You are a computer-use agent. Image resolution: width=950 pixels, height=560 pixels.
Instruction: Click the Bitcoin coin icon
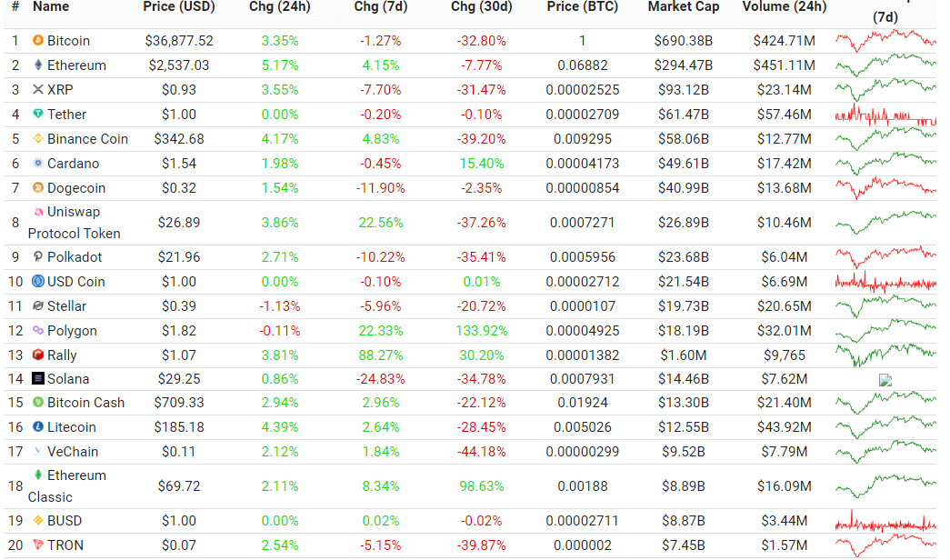click(x=37, y=40)
